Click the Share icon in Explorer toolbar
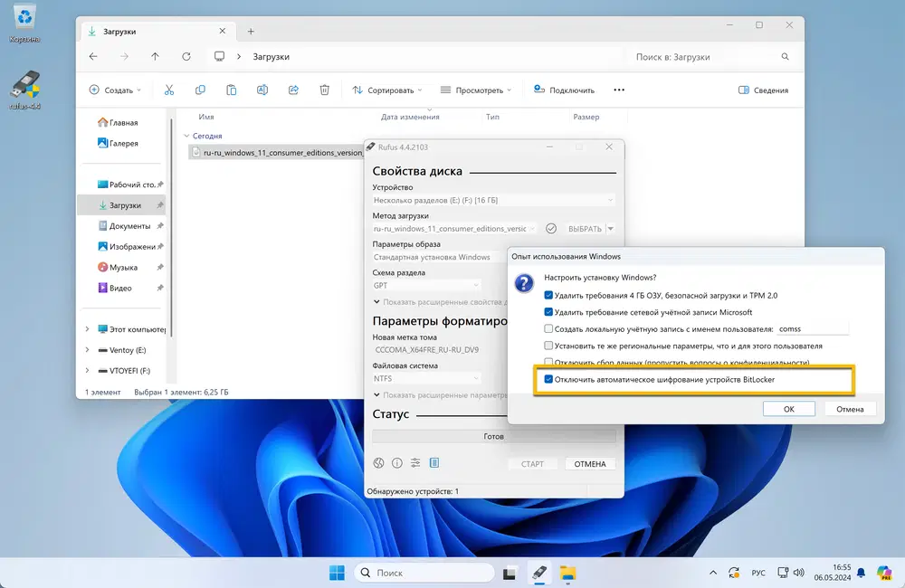This screenshot has height=588, width=905. click(x=293, y=90)
